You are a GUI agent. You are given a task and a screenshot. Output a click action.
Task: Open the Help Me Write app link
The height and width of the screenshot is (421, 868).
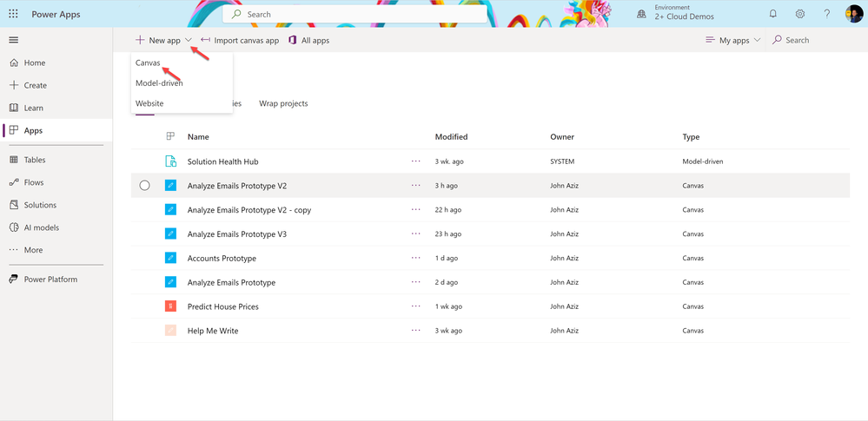[x=213, y=331]
